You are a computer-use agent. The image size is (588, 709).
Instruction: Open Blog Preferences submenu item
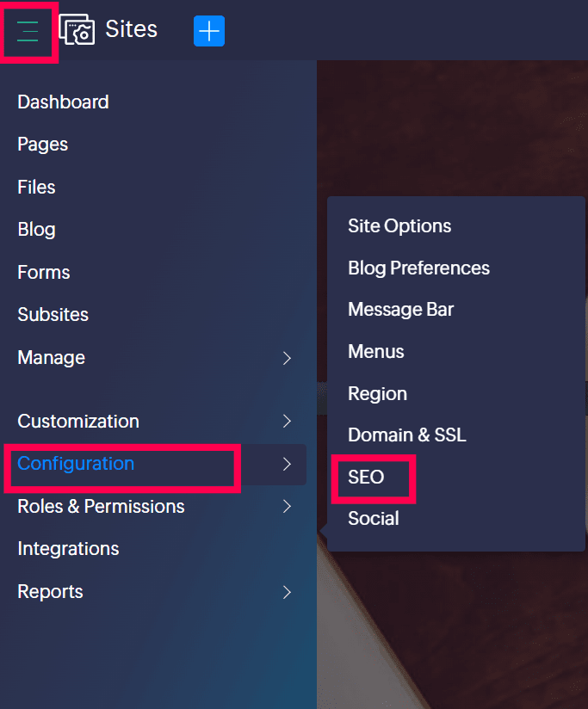pos(419,268)
